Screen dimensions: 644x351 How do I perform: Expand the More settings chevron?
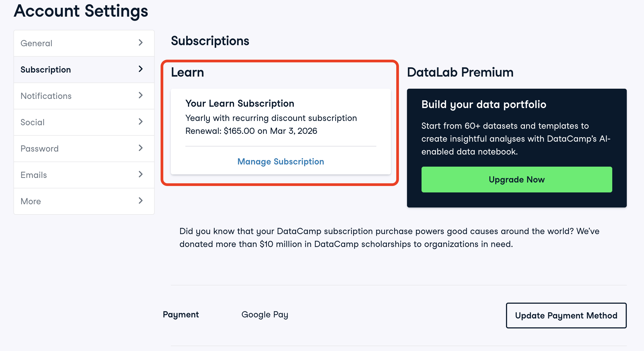click(140, 201)
